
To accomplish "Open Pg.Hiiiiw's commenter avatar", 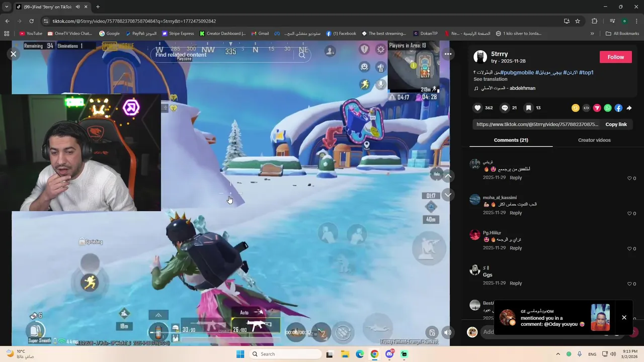I will click(475, 235).
